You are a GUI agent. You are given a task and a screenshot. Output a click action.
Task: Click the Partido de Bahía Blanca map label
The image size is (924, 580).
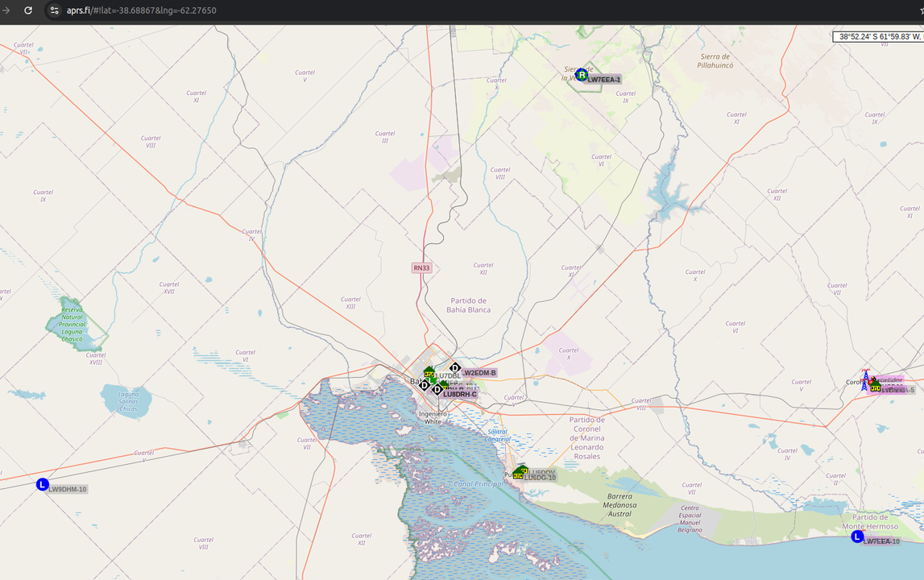pyautogui.click(x=469, y=305)
